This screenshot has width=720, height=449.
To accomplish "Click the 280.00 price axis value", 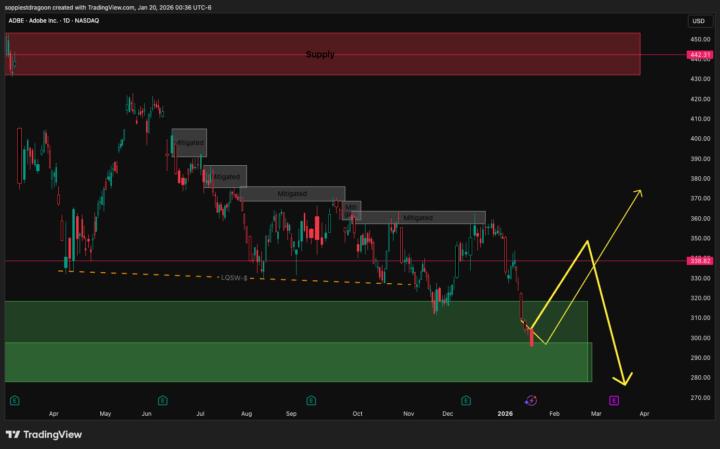I will [700, 377].
